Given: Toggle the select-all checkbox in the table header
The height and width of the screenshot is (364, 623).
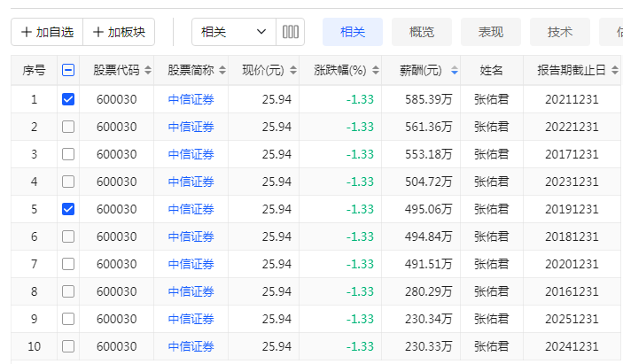Looking at the screenshot, I should pyautogui.click(x=68, y=70).
